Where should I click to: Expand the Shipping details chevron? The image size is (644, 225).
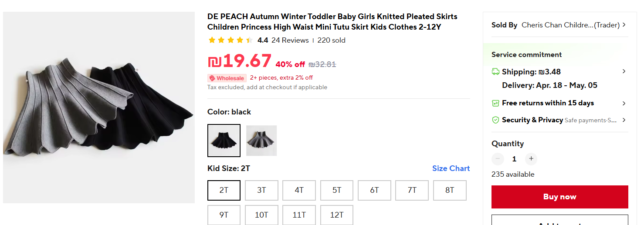coord(624,71)
